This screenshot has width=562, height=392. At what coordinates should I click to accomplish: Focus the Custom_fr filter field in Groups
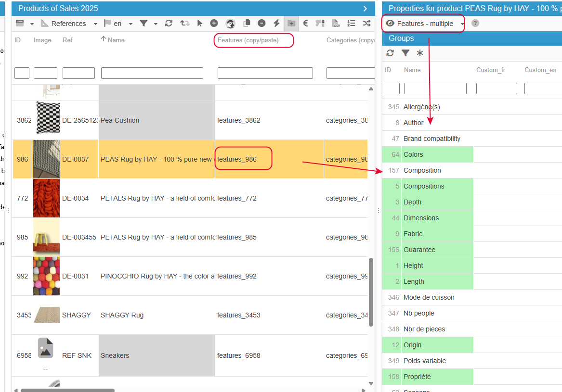click(497, 89)
